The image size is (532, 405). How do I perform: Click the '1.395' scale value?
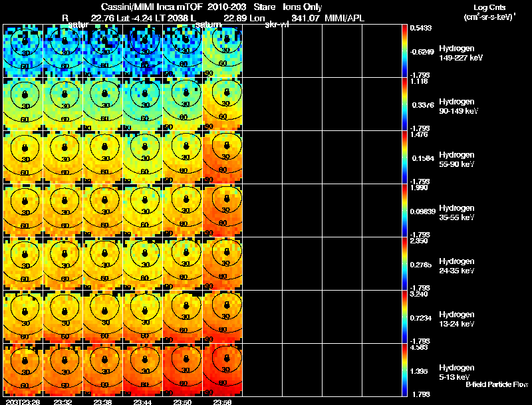(x=419, y=372)
